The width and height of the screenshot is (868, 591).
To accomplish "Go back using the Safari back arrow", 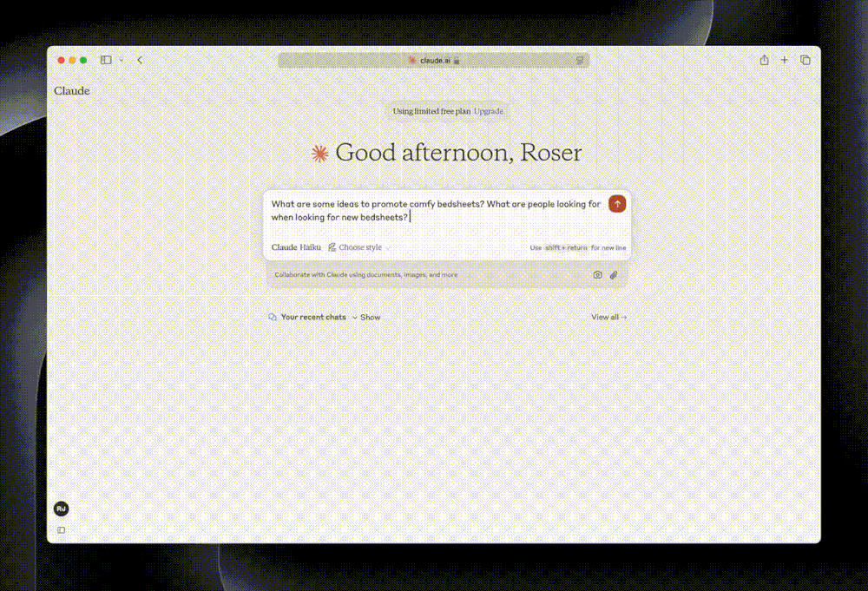I will tap(140, 60).
